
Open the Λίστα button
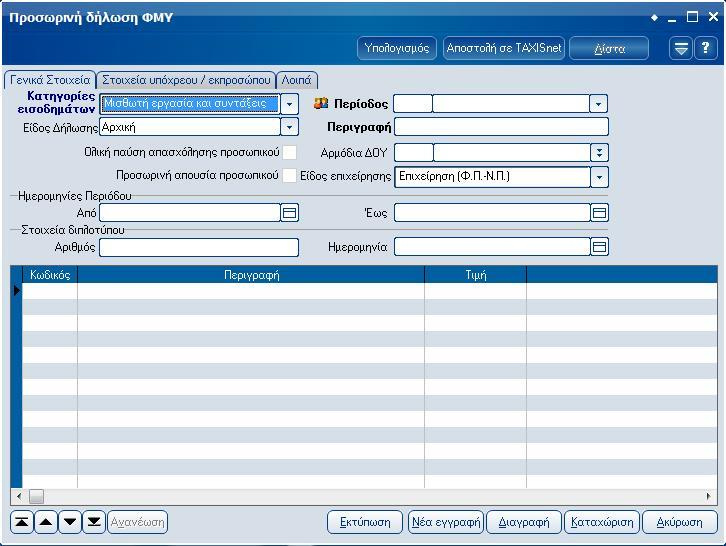(609, 48)
